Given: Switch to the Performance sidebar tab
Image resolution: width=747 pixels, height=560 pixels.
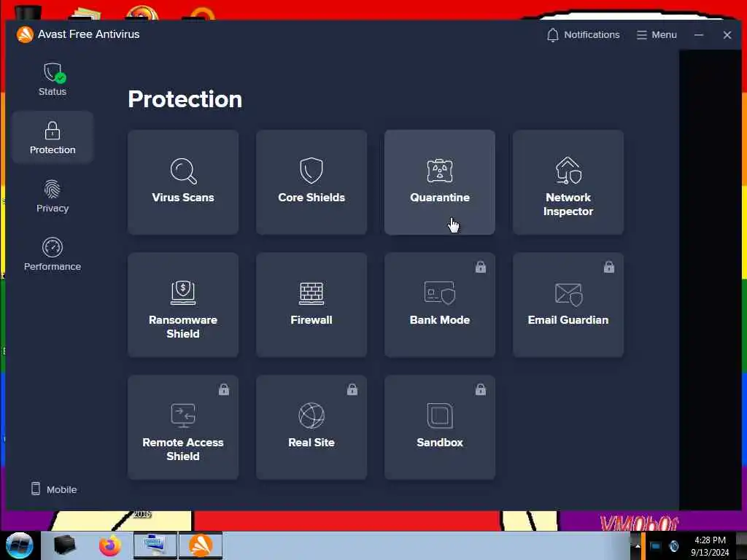Looking at the screenshot, I should (x=53, y=254).
